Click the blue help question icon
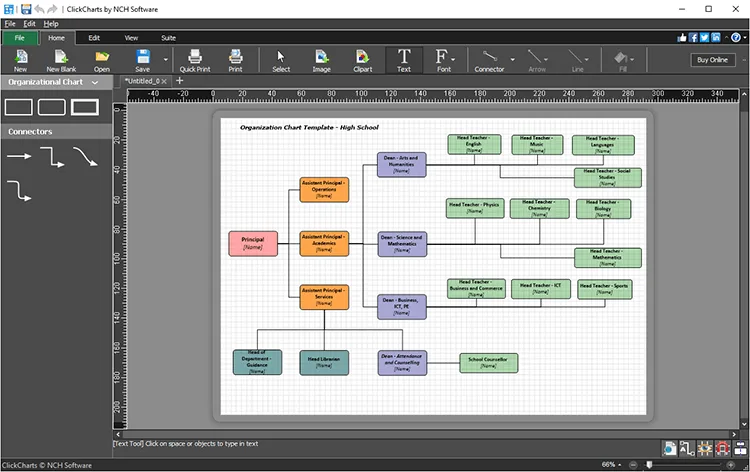750x472 pixels. (736, 37)
